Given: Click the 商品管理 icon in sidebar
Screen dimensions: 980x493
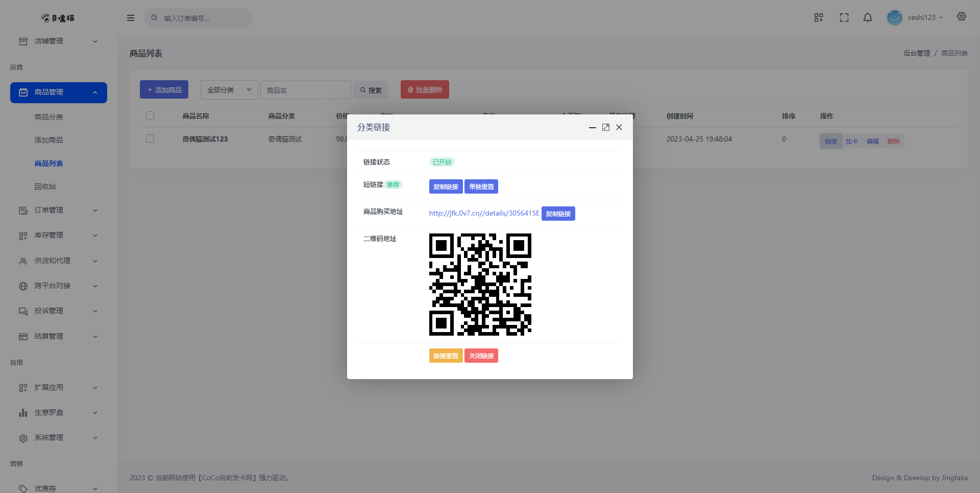Looking at the screenshot, I should pos(23,92).
